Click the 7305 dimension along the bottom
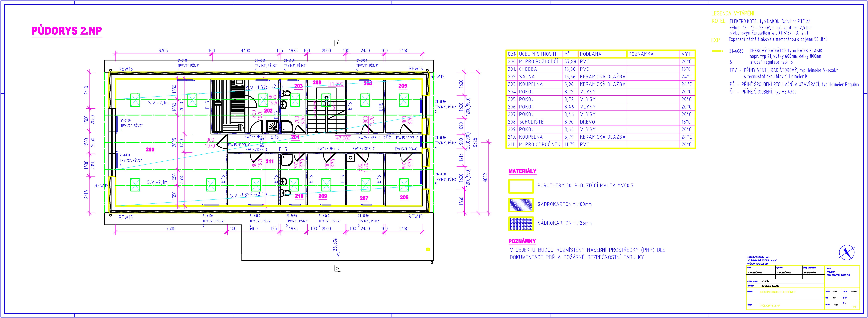The width and height of the screenshot is (868, 318). [171, 229]
